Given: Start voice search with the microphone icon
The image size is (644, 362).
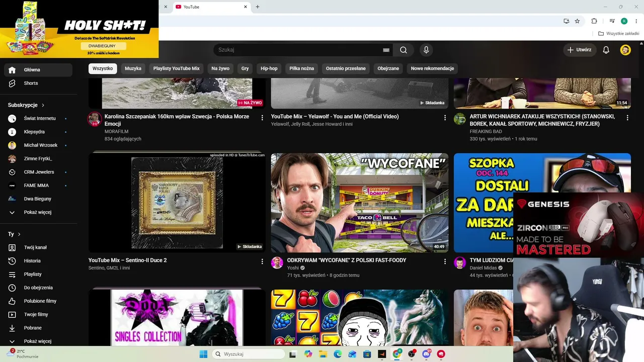Looking at the screenshot, I should tap(426, 50).
